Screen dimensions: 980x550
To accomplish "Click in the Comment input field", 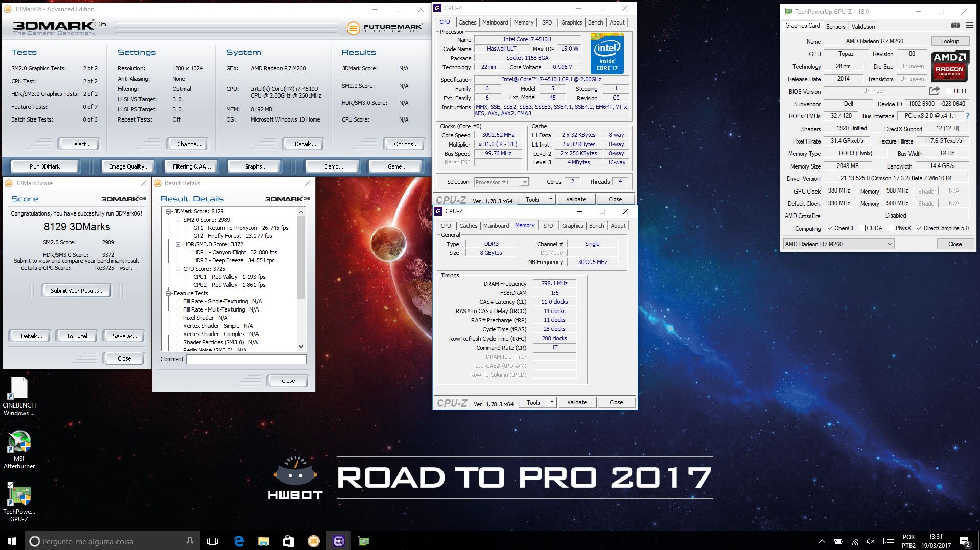I will 246,359.
